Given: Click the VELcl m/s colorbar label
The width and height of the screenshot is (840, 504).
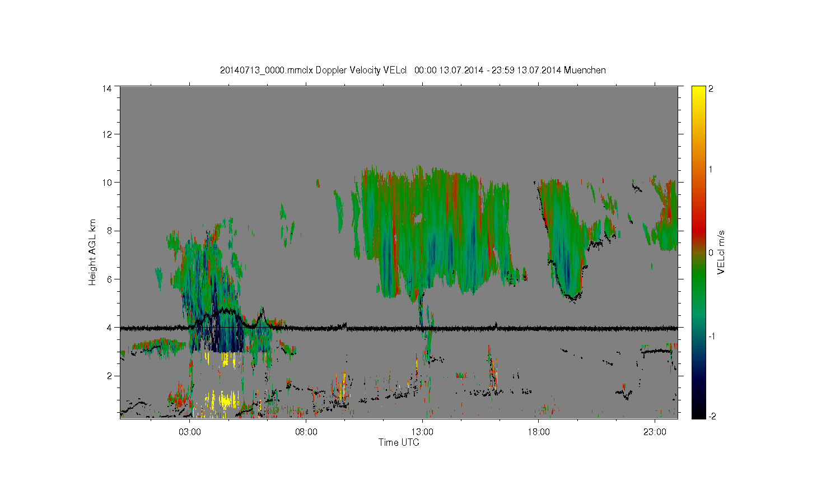Looking at the screenshot, I should [721, 252].
